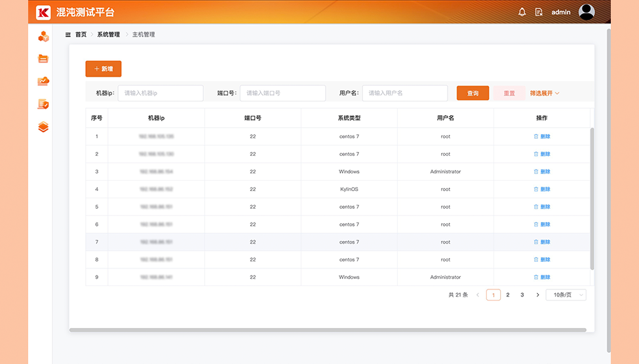Click the 操作 column header
Image resolution: width=639 pixels, height=364 pixels.
tap(541, 118)
